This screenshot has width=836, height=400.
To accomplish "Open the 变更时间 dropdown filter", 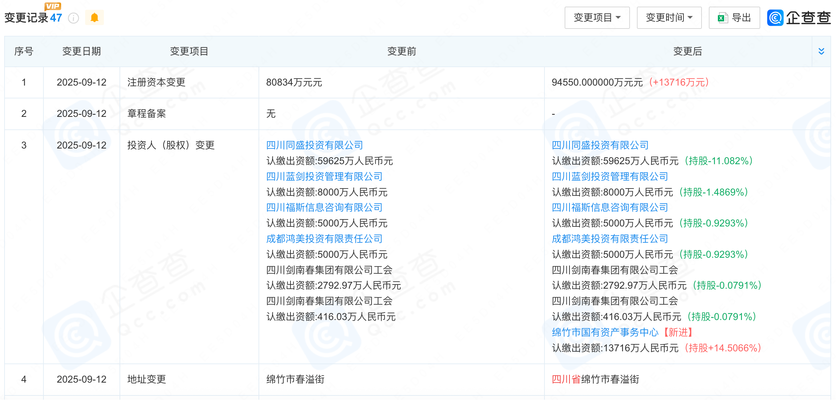I will (669, 18).
